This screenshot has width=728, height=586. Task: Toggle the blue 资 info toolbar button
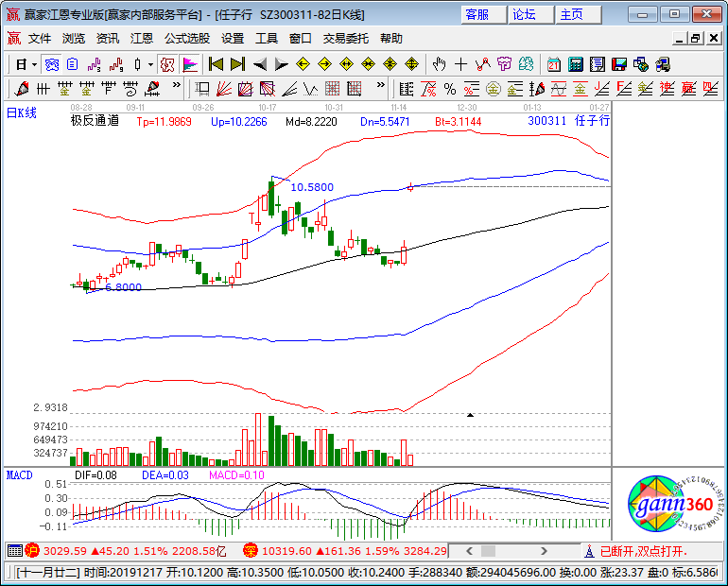coord(52,64)
